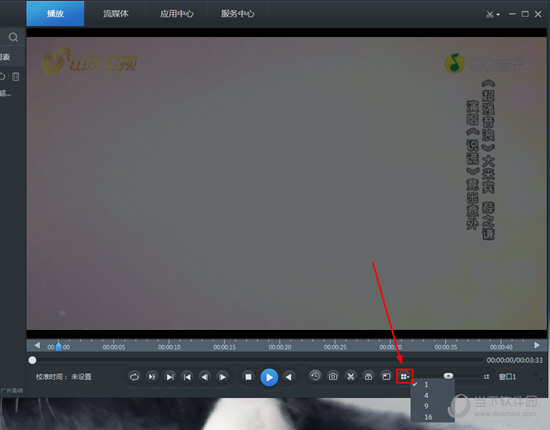This screenshot has height=430, width=550.
Task: Open the multi-window layout dropdown
Action: tap(404, 376)
